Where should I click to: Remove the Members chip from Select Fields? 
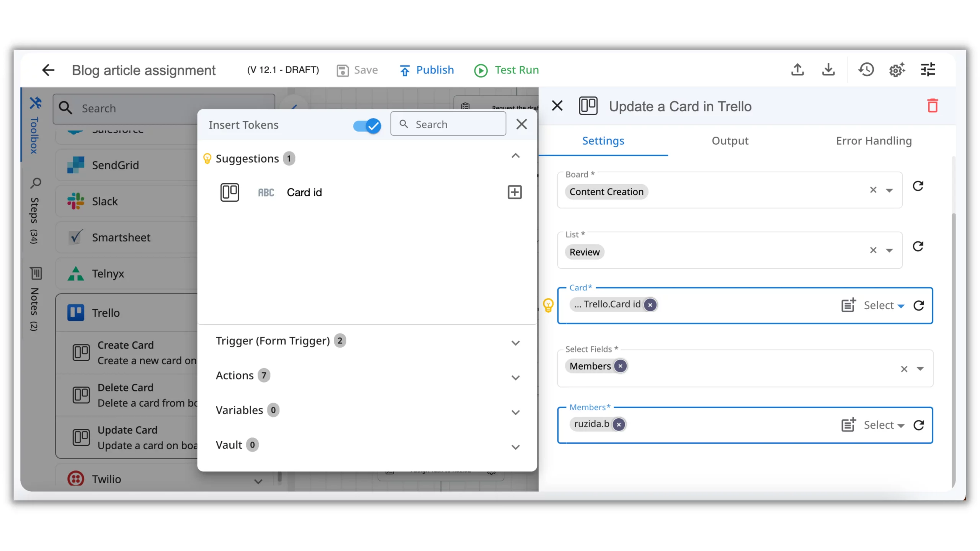click(621, 366)
